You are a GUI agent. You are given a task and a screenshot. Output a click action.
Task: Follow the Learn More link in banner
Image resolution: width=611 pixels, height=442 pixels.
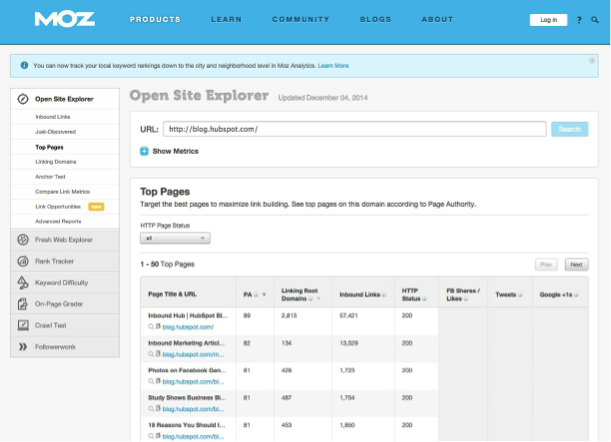click(x=333, y=65)
